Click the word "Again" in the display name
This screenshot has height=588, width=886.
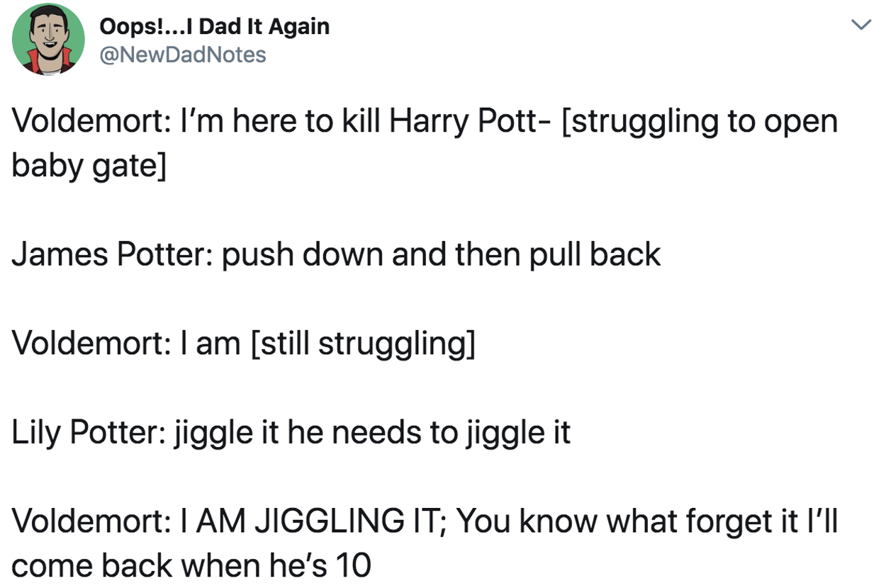300,27
